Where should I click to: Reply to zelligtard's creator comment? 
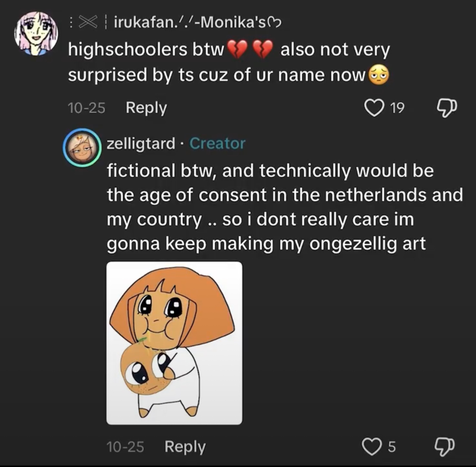click(x=185, y=447)
